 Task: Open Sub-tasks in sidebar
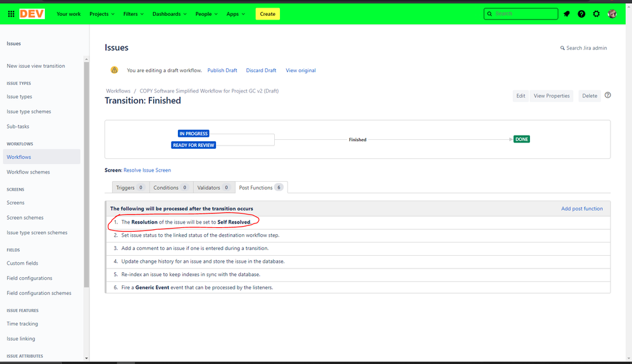tap(18, 127)
